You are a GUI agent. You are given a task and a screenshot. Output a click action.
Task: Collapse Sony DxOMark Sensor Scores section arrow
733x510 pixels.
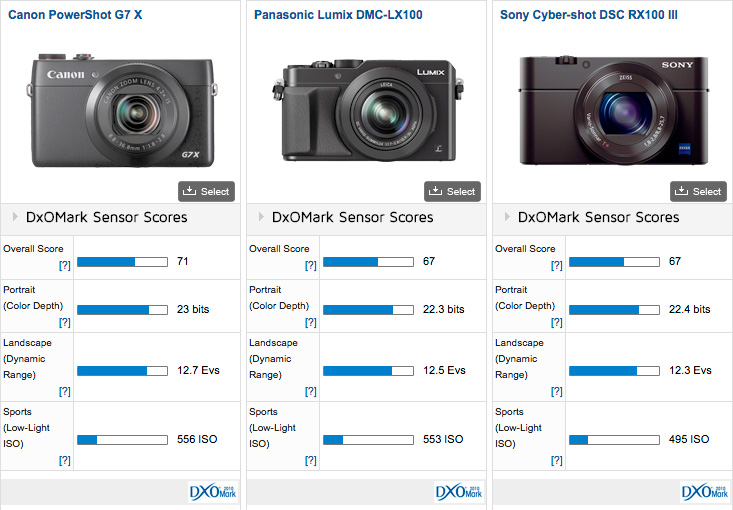[507, 217]
